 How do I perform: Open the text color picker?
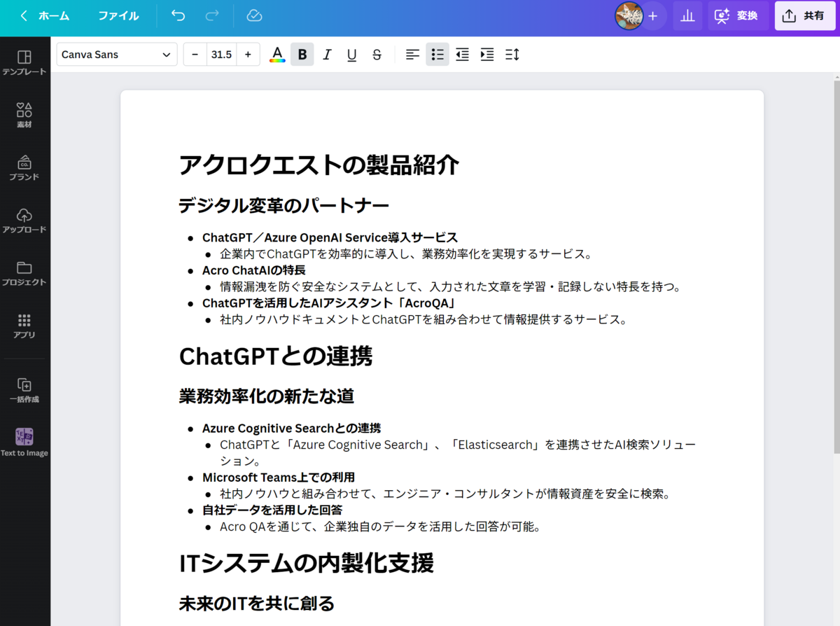pos(277,55)
